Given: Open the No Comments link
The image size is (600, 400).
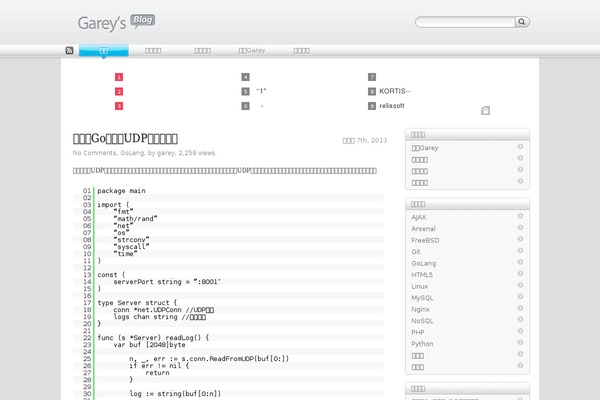Looking at the screenshot, I should tap(95, 153).
